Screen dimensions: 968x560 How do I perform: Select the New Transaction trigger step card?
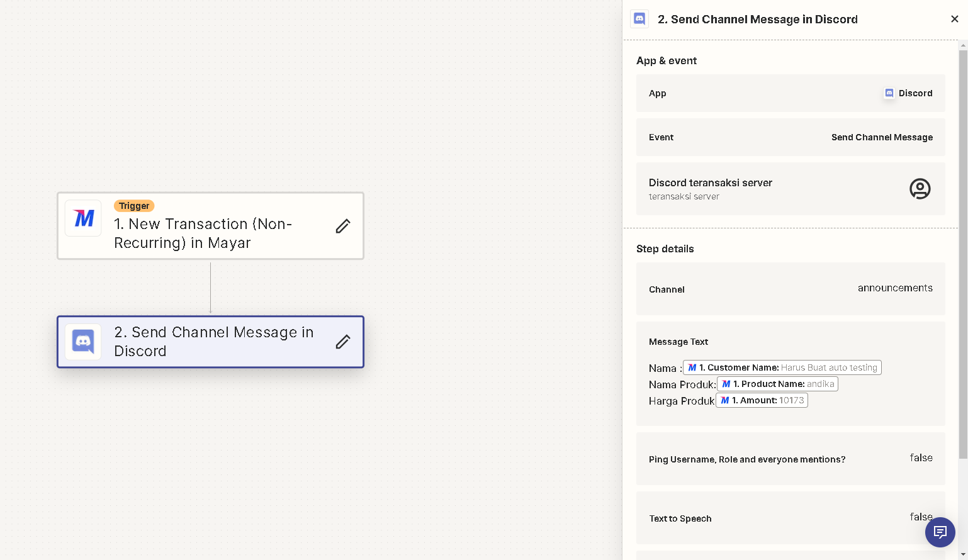pos(211,226)
